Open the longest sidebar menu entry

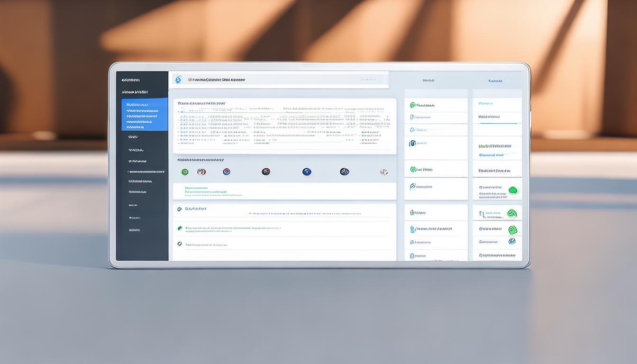[x=146, y=172]
